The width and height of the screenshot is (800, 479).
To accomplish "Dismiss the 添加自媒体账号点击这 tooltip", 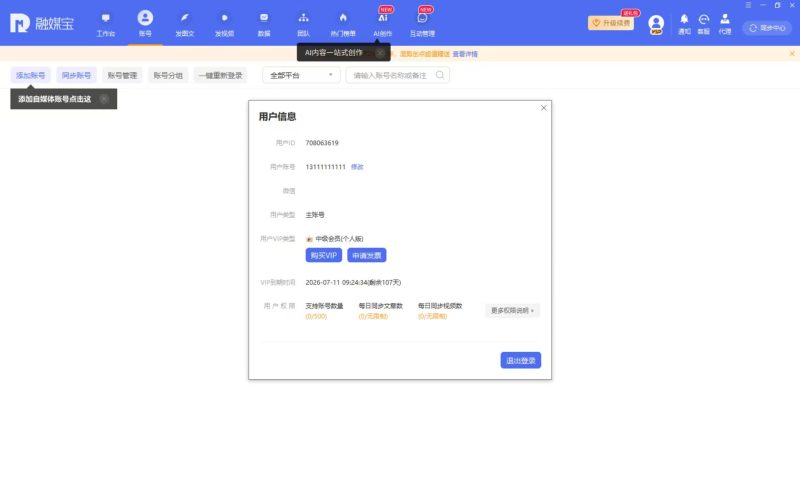I will click(x=104, y=99).
